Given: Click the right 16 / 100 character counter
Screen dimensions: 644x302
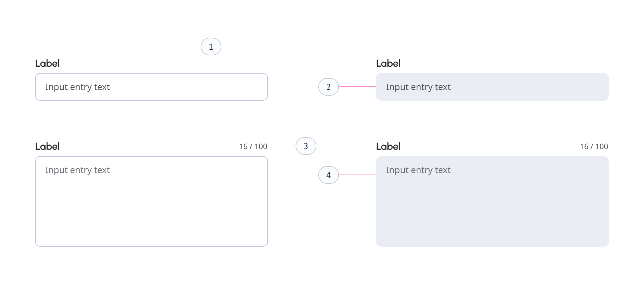Looking at the screenshot, I should pos(594,146).
